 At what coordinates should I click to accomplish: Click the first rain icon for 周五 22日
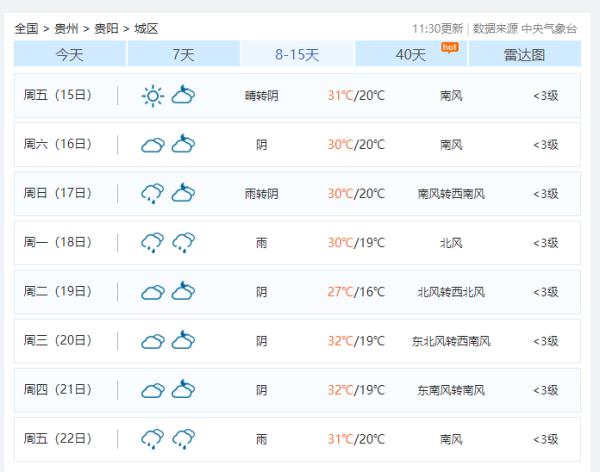(153, 439)
